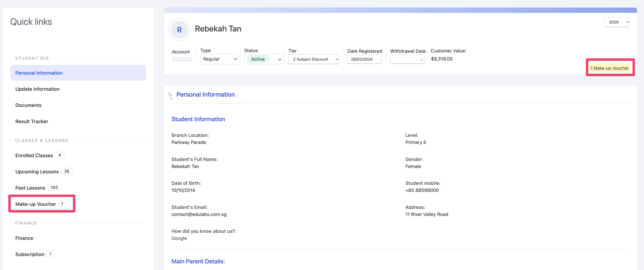This screenshot has height=270, width=644.
Task: Click the address 11 River Valley Road
Action: 426,215
